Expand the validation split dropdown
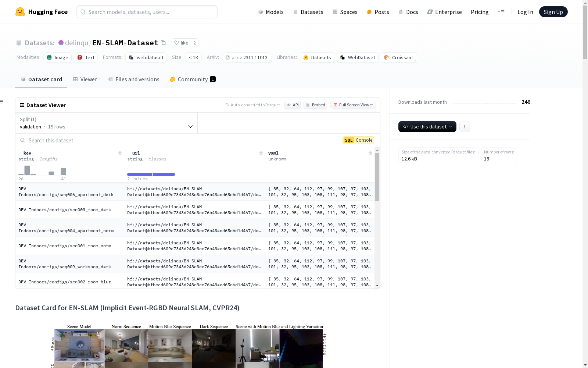Image resolution: width=588 pixels, height=368 pixels. point(106,123)
